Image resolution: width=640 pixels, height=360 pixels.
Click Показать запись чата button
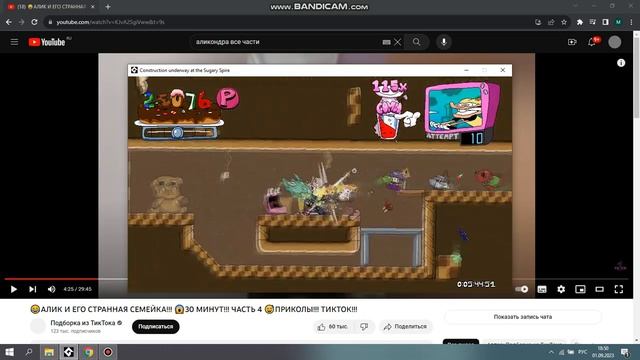tap(522, 317)
